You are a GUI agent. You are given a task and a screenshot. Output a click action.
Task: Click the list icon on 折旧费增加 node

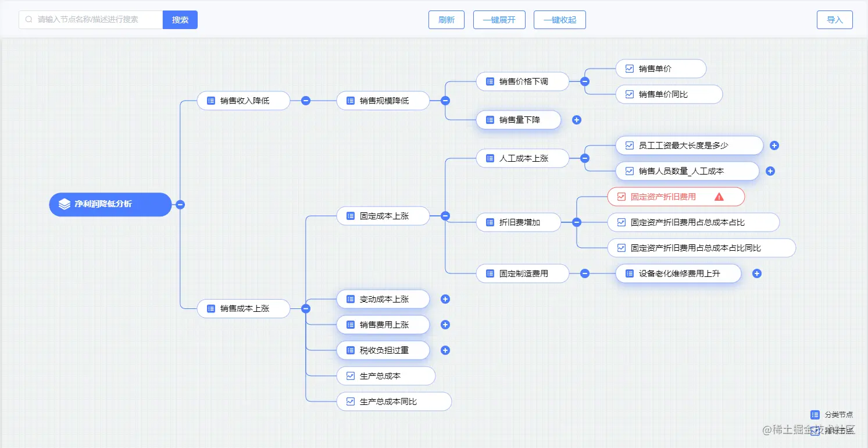[x=490, y=222]
